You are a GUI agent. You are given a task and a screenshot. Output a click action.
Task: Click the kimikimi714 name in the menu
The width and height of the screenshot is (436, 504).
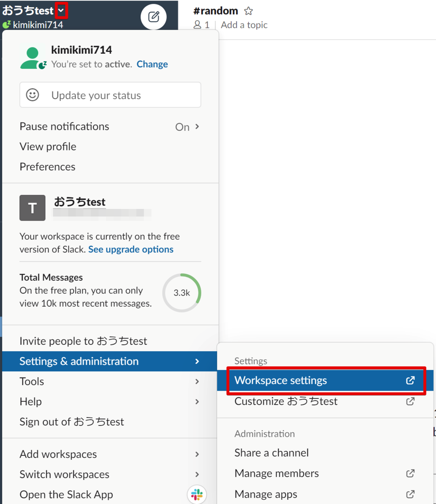click(x=82, y=50)
